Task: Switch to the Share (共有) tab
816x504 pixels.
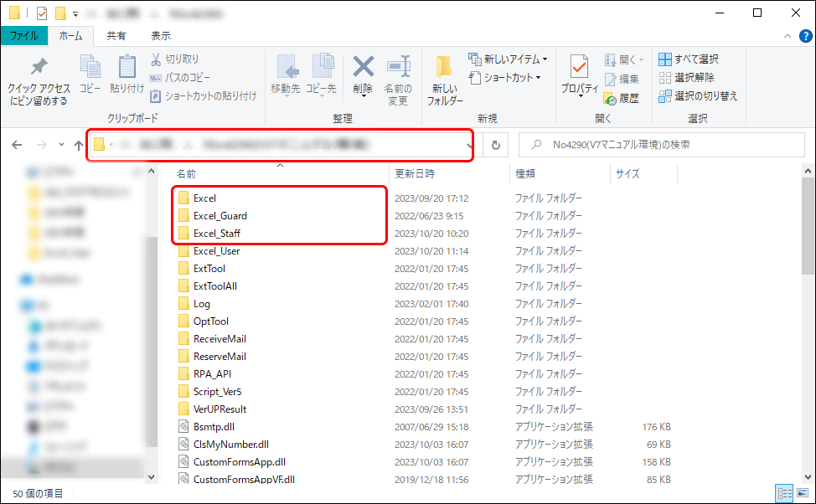Action: [116, 36]
